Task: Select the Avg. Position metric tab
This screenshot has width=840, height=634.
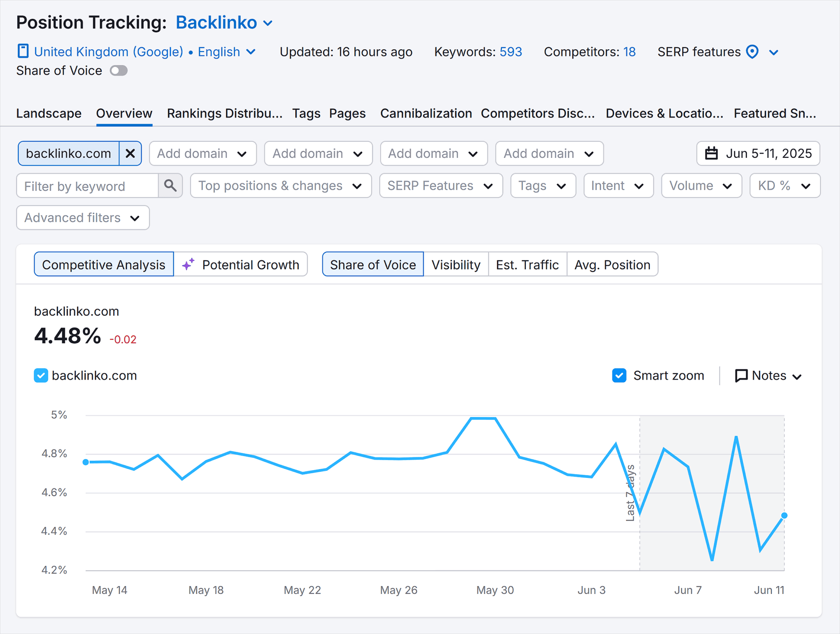Action: 612,265
